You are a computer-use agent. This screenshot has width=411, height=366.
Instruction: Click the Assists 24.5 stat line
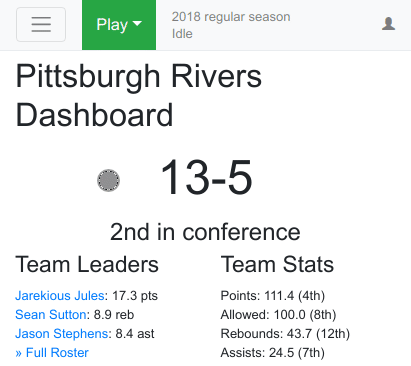point(273,353)
